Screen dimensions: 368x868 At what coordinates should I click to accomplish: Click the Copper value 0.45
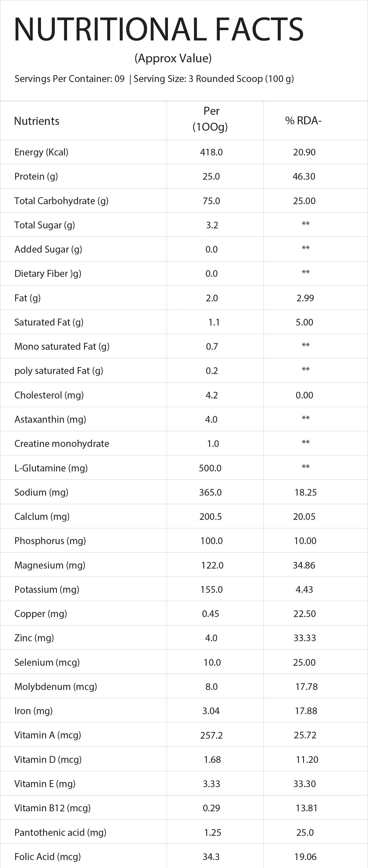point(211,614)
